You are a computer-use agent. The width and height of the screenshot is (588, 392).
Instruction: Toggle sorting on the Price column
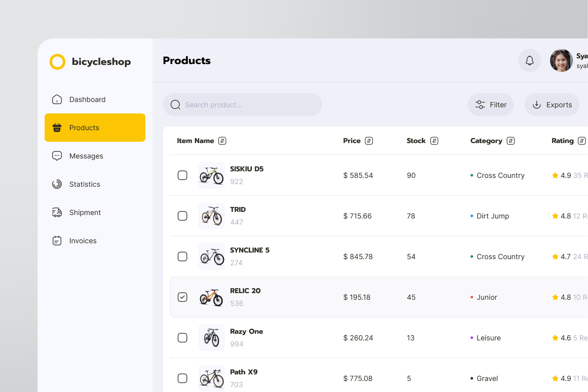[x=370, y=140]
